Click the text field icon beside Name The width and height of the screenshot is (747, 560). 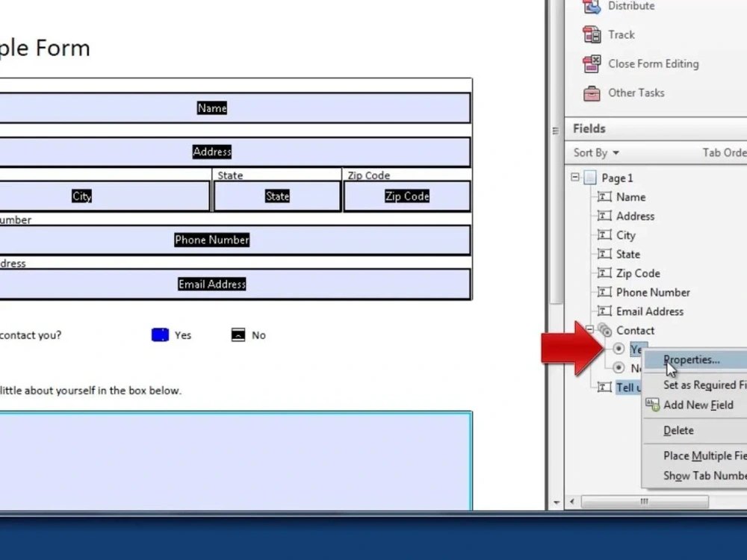click(605, 196)
